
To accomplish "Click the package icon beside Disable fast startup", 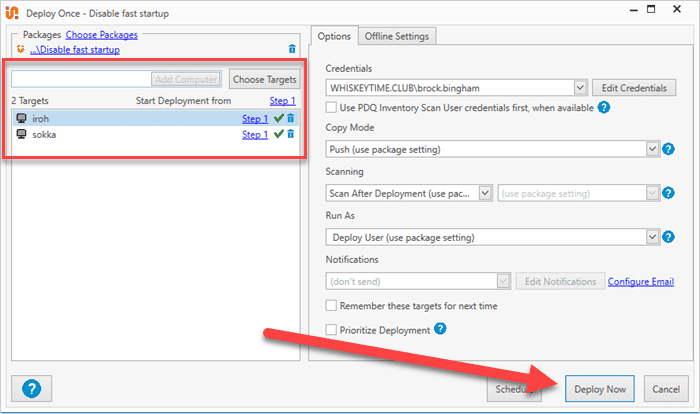I will [21, 49].
